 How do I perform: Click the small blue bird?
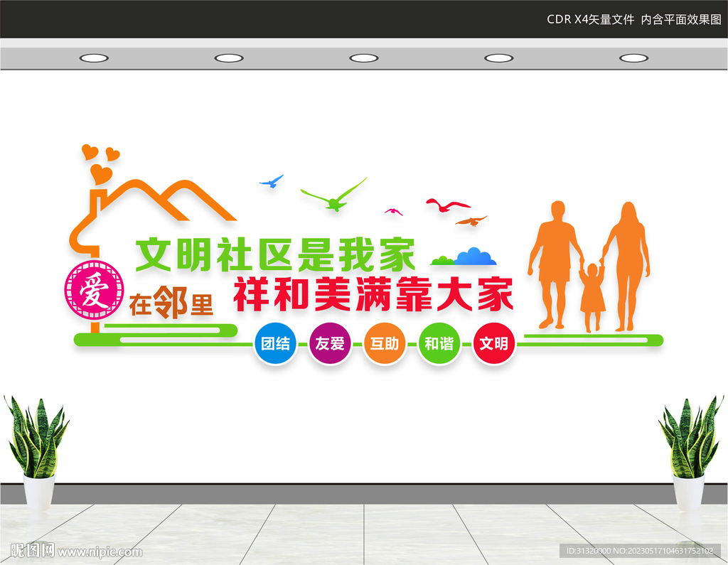click(272, 181)
